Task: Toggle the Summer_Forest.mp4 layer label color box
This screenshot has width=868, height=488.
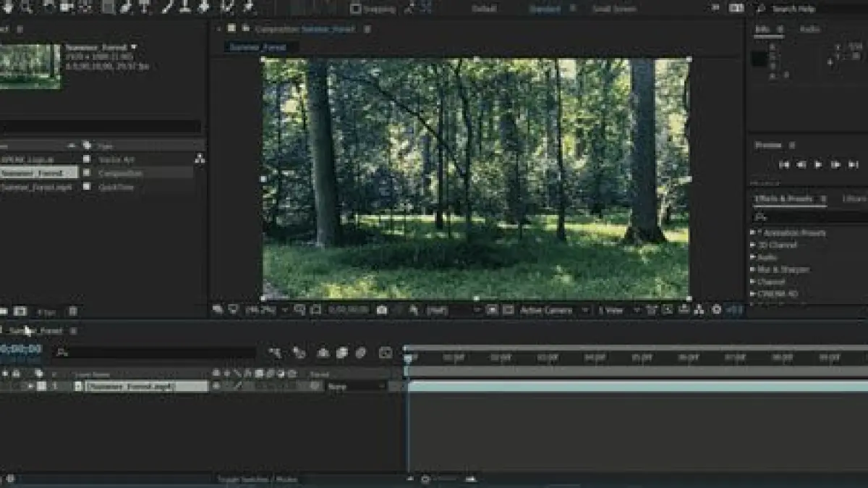Action: (x=41, y=387)
